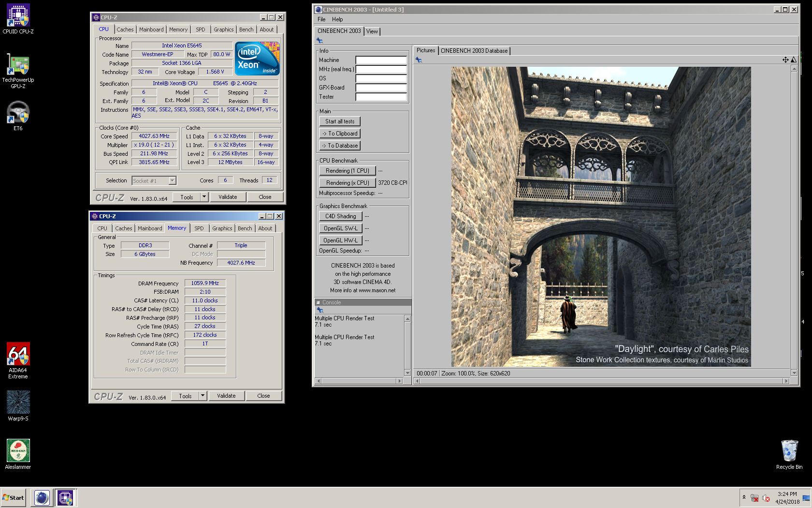Open the ET6 desktop shortcut
This screenshot has height=508, width=812.
18,116
